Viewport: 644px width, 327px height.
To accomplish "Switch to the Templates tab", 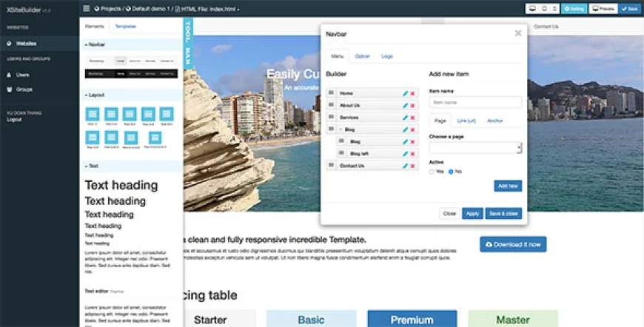I will click(125, 26).
